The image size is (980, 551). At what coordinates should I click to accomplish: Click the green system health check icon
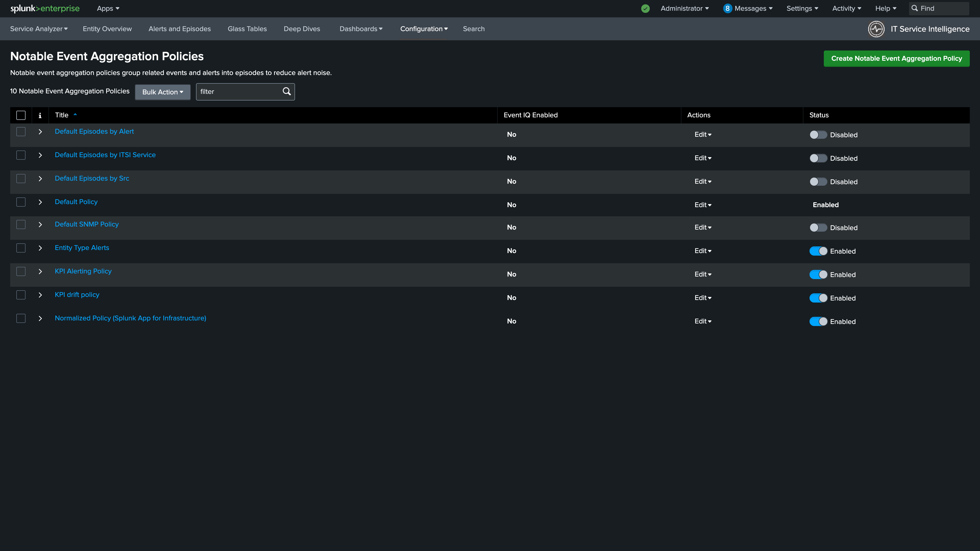coord(645,8)
